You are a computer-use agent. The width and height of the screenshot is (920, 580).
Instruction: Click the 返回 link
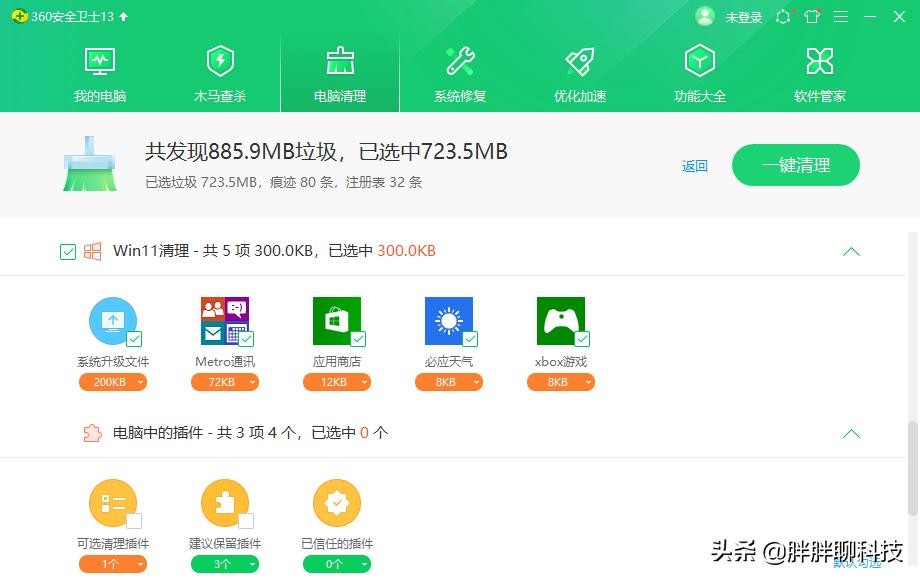[695, 165]
